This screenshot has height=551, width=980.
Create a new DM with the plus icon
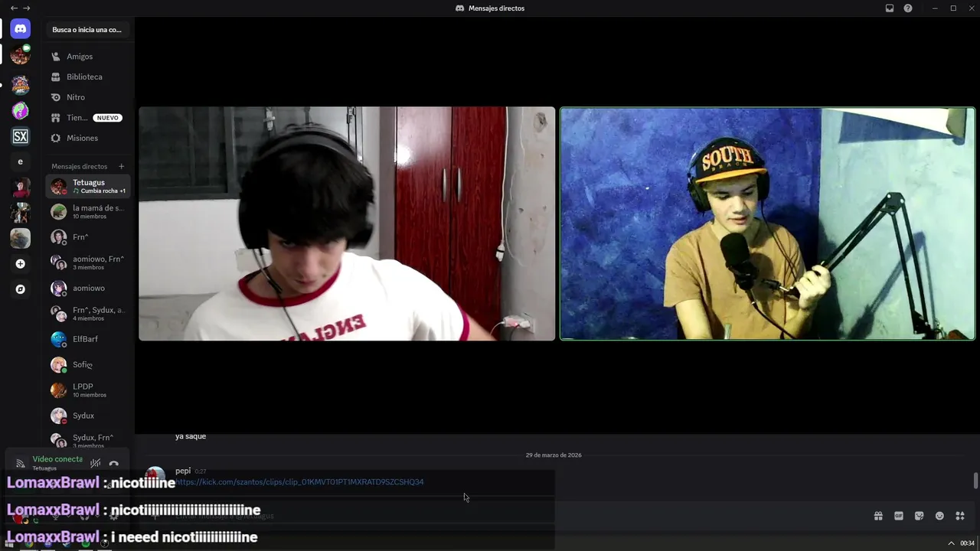pos(121,166)
